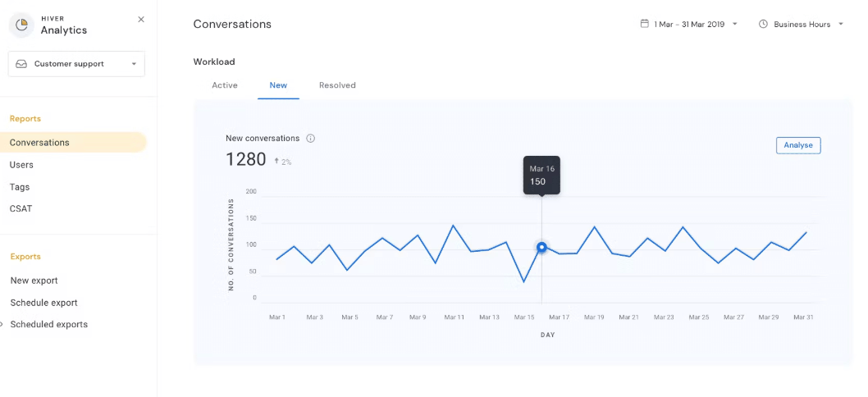Open the Users report
Image resolution: width=868 pixels, height=397 pixels.
(x=21, y=165)
